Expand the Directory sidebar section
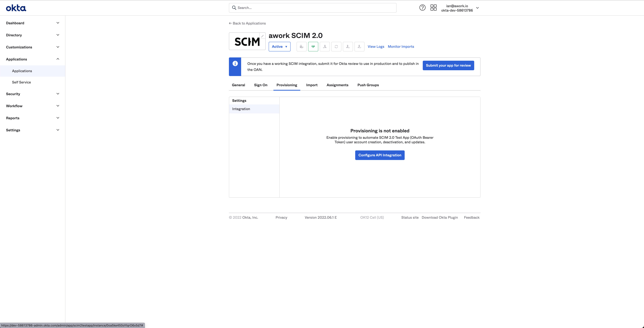The width and height of the screenshot is (644, 328). tap(32, 35)
